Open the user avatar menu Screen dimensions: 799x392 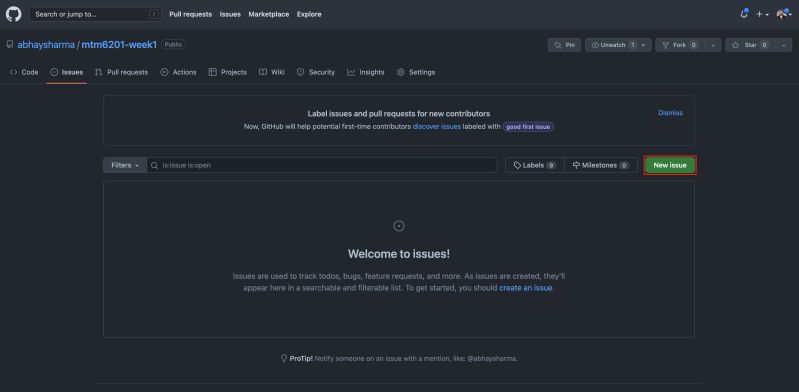(784, 15)
